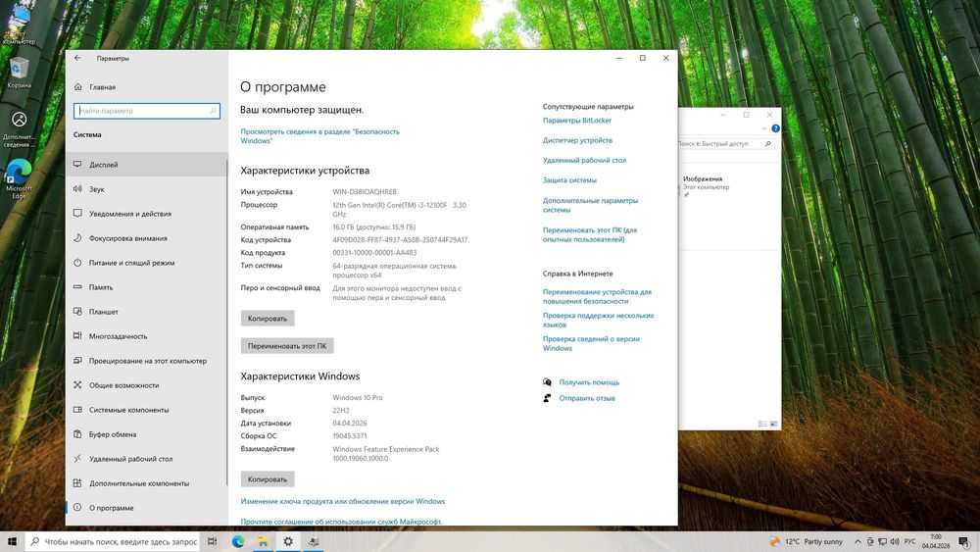Open Защита системы link
980x552 pixels.
tap(569, 180)
